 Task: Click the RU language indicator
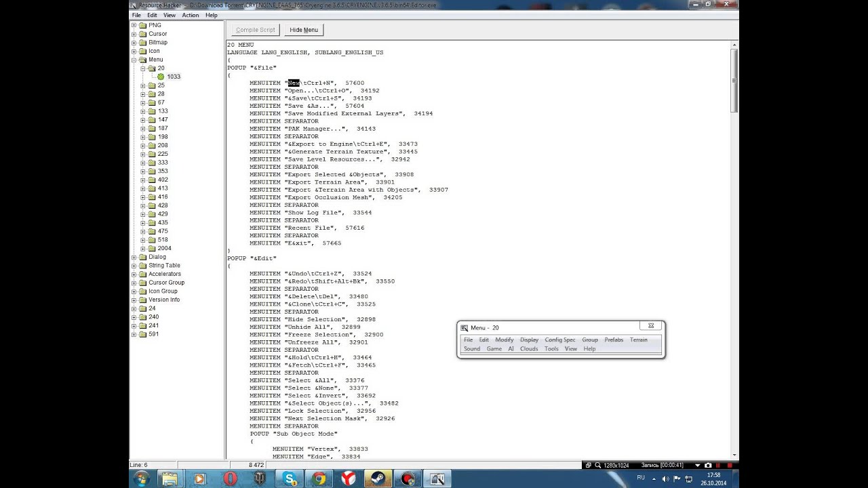coord(641,478)
